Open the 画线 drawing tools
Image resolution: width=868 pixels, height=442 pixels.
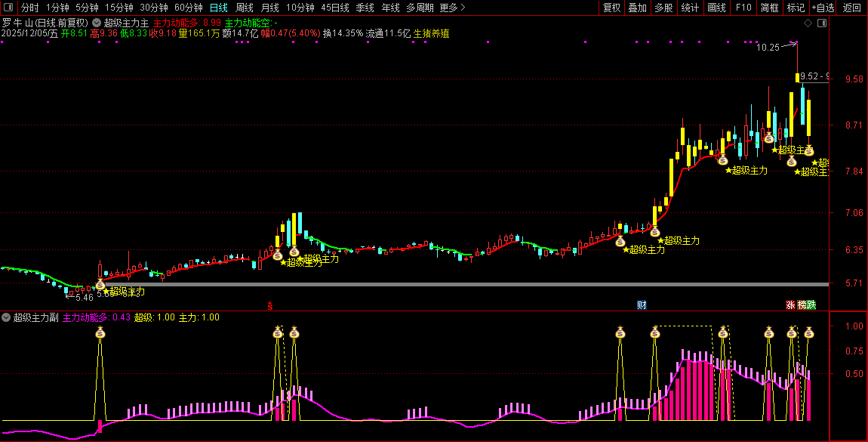716,8
